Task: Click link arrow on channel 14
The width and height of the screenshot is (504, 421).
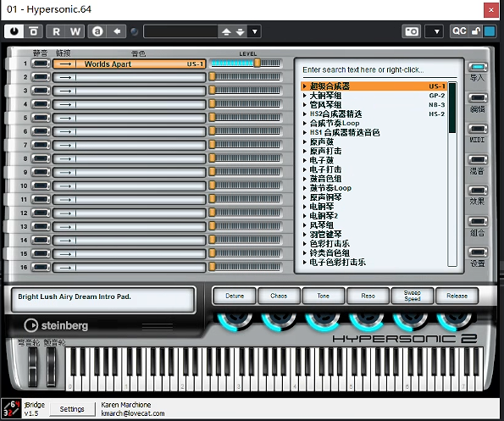Action: [65, 241]
